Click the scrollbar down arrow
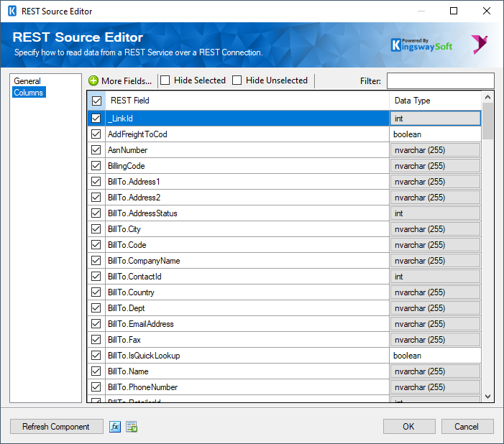Image resolution: width=504 pixels, height=444 pixels. (487, 397)
